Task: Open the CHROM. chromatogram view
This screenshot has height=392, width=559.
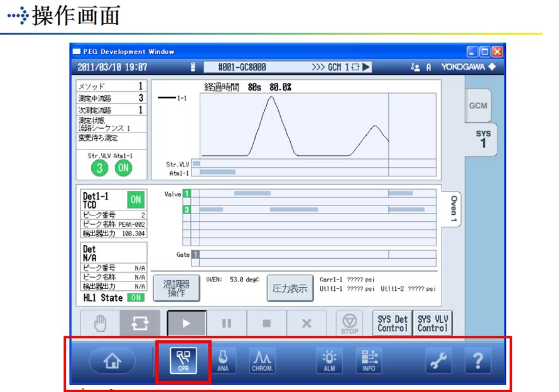Action: 262,361
